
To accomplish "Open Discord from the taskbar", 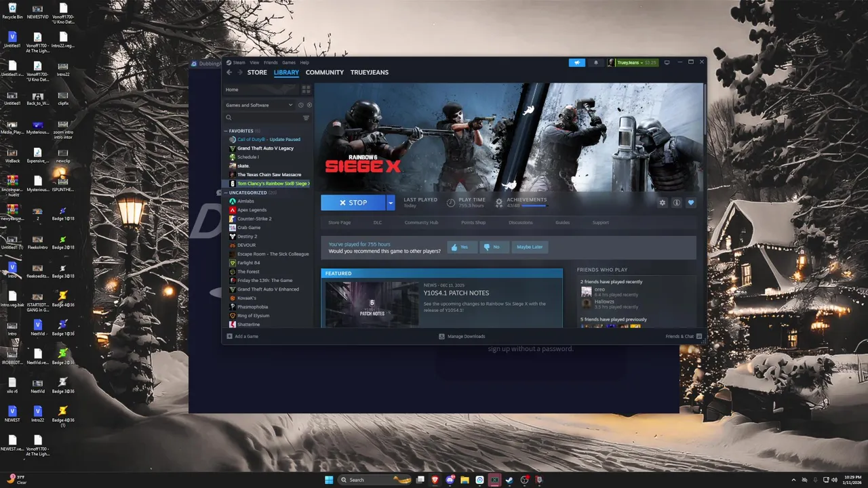I will click(x=450, y=480).
